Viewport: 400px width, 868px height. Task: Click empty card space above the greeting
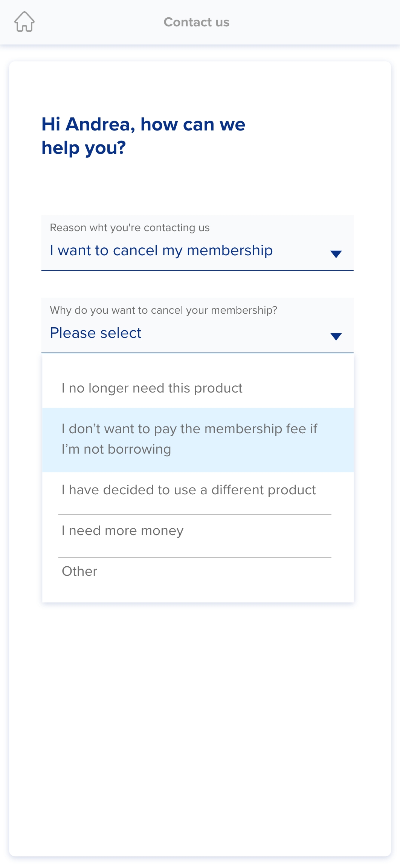tap(200, 87)
